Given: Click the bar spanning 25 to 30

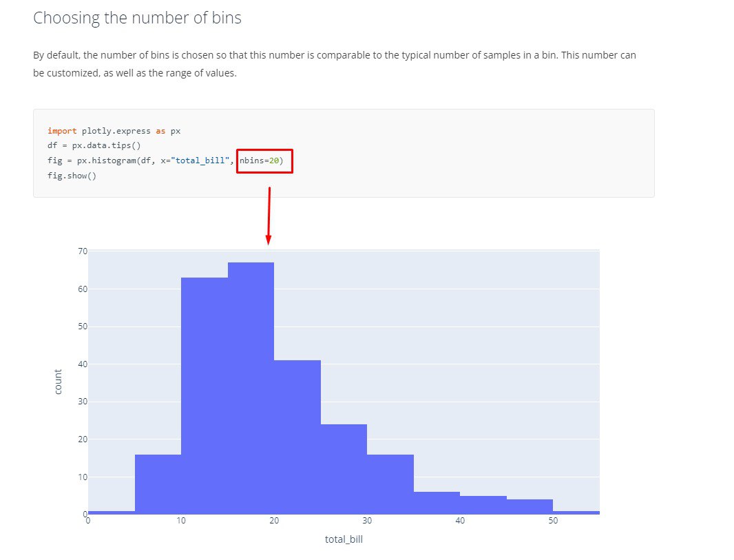Looking at the screenshot, I should click(x=344, y=469).
